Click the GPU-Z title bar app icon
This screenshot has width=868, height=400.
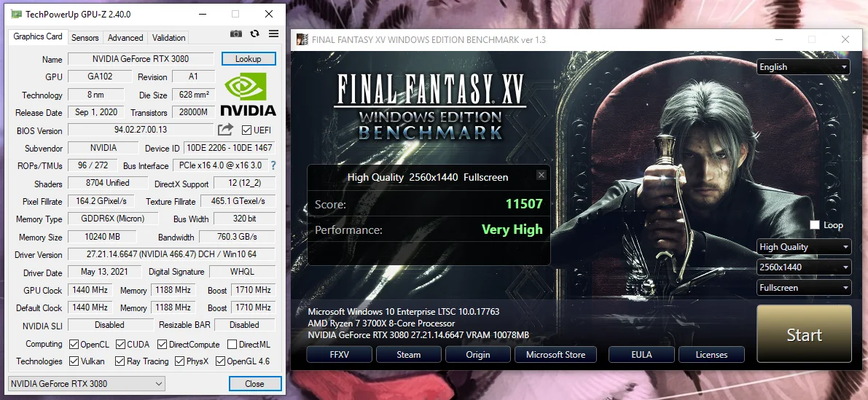tap(17, 14)
